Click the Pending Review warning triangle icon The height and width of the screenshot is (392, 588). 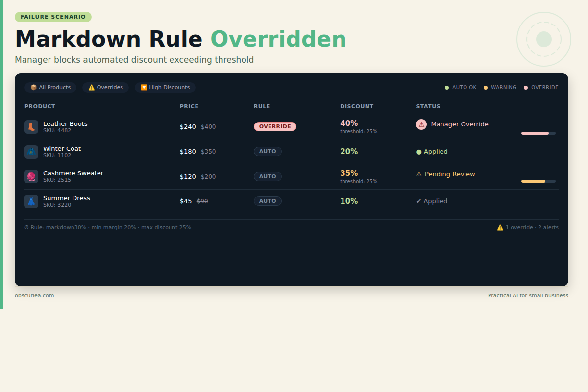(419, 174)
